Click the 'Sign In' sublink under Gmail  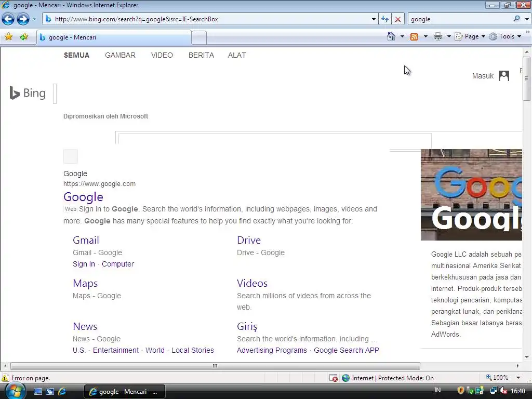tap(84, 264)
